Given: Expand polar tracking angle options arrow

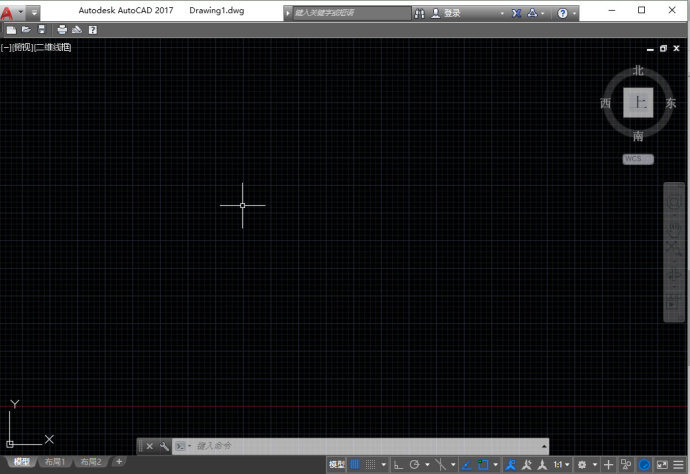Looking at the screenshot, I should [x=427, y=464].
